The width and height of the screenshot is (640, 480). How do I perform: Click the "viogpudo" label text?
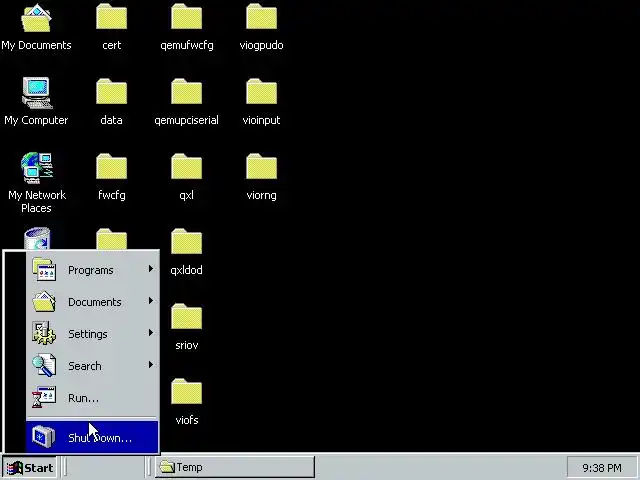point(262,45)
